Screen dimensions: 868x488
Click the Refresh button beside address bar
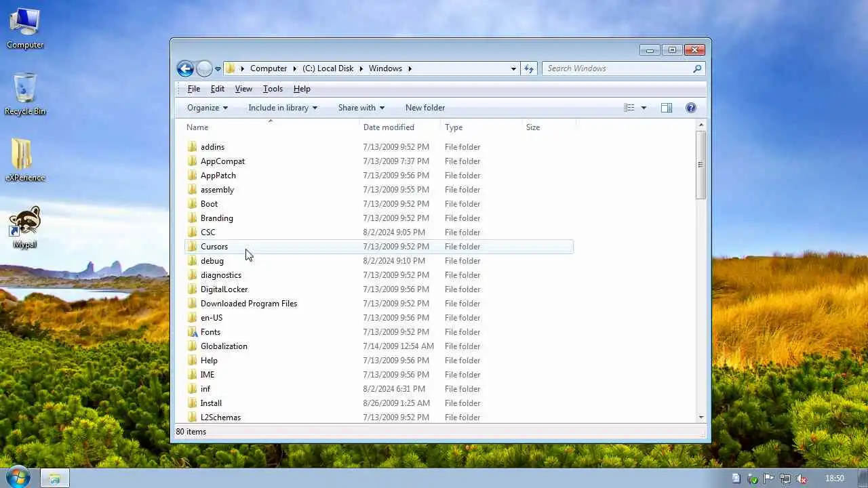(529, 68)
